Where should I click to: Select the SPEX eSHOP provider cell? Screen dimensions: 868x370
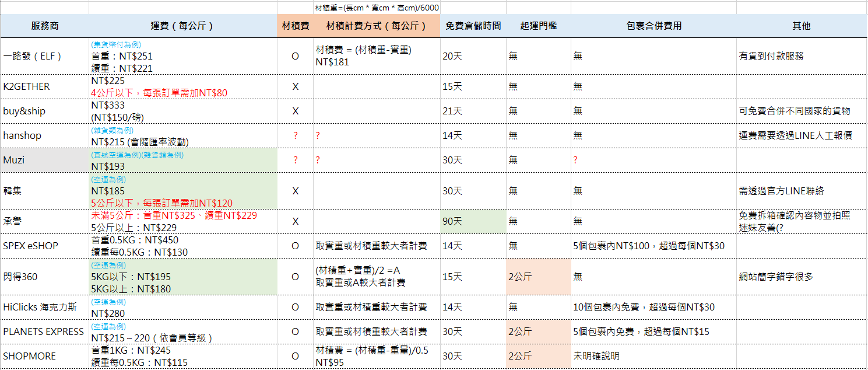(45, 246)
